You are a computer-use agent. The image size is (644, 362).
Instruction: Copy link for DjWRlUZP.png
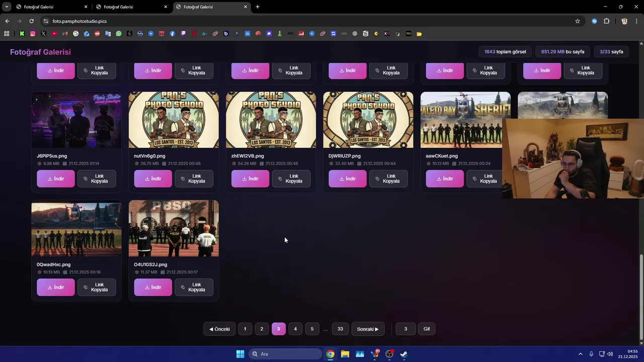coord(388,178)
